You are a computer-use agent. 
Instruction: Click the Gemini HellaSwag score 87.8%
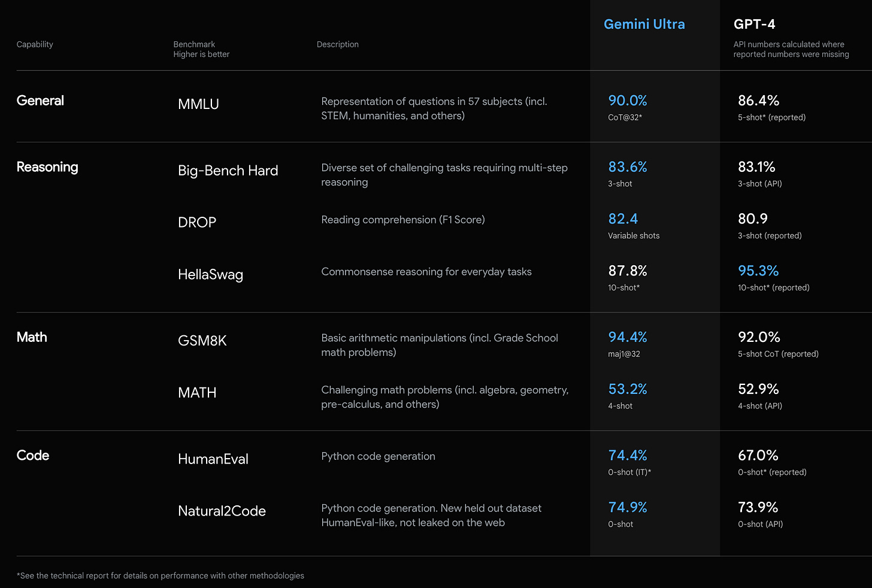click(628, 271)
